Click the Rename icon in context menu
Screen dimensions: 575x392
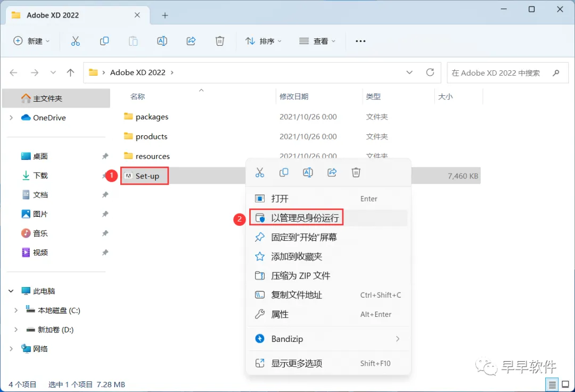pyautogui.click(x=308, y=173)
